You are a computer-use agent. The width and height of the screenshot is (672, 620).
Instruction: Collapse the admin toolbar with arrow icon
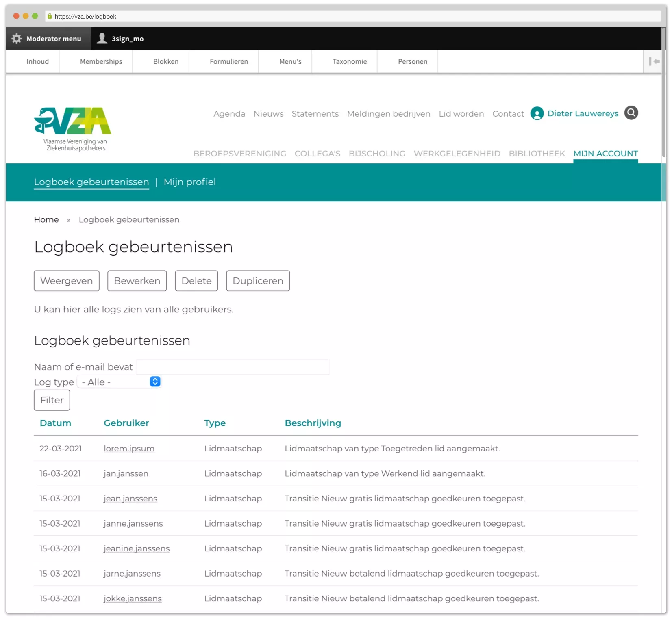coord(654,61)
